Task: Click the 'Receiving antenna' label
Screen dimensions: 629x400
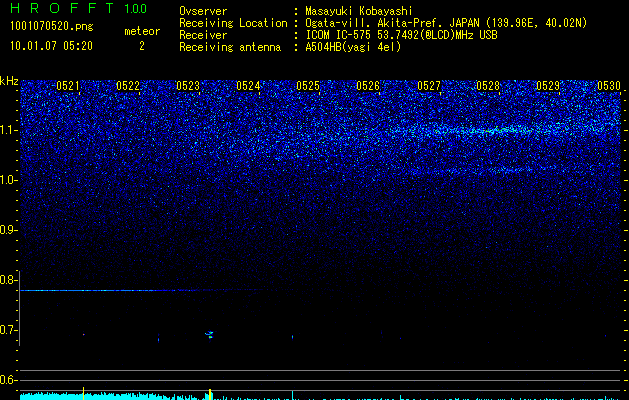Action: tap(230, 47)
